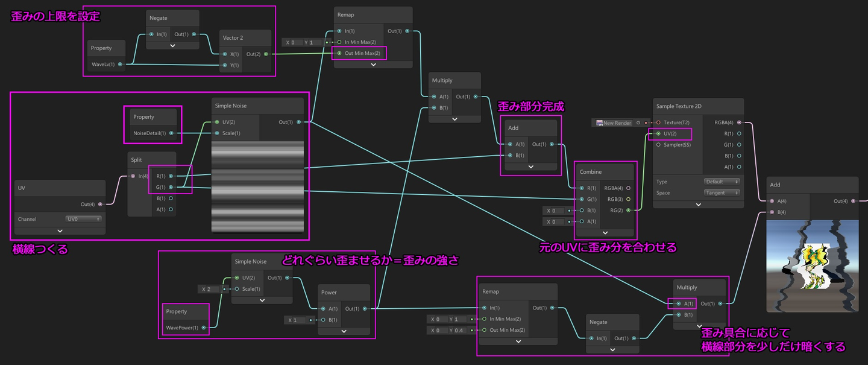Image resolution: width=868 pixels, height=365 pixels.
Task: Click Sample Texture 2D UV(2) input port
Action: [658, 133]
